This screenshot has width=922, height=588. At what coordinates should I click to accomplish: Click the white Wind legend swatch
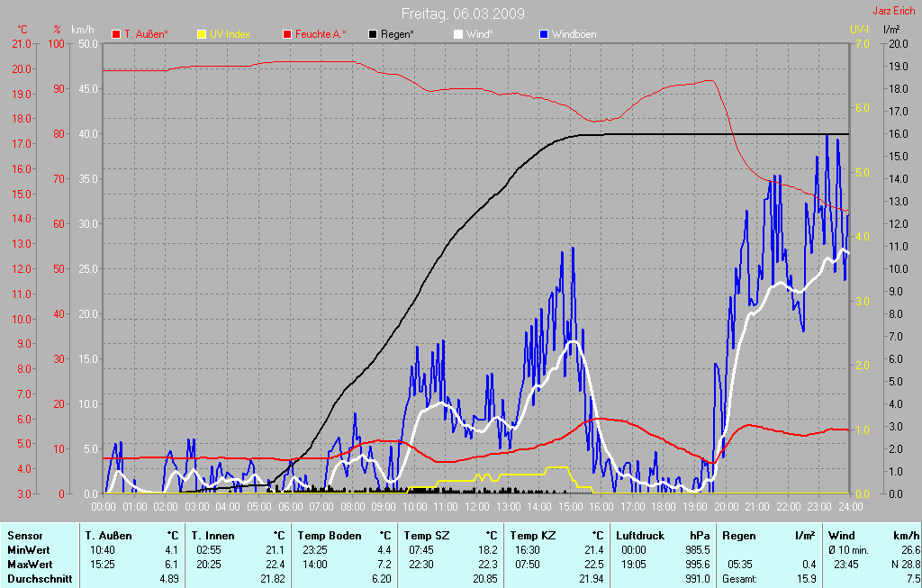coord(457,34)
